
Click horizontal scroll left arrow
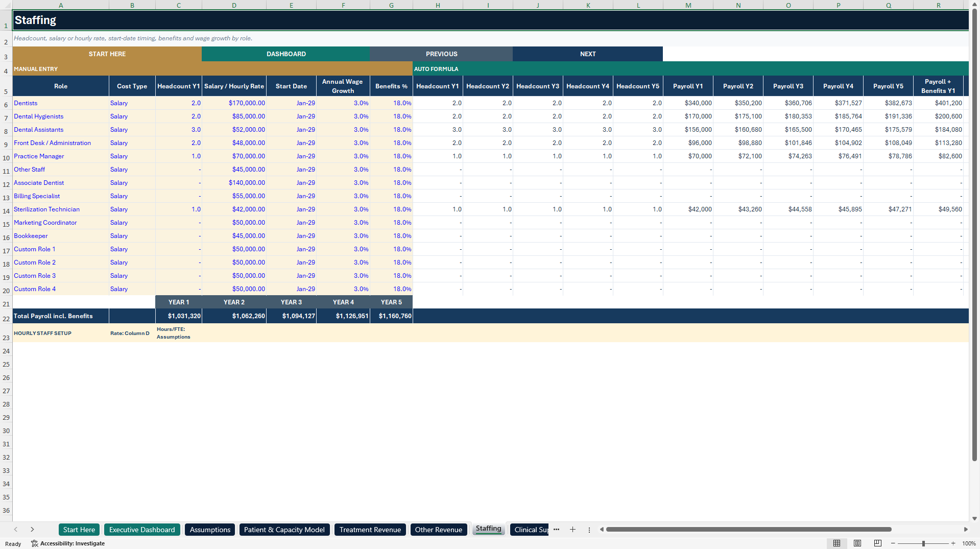coord(602,530)
